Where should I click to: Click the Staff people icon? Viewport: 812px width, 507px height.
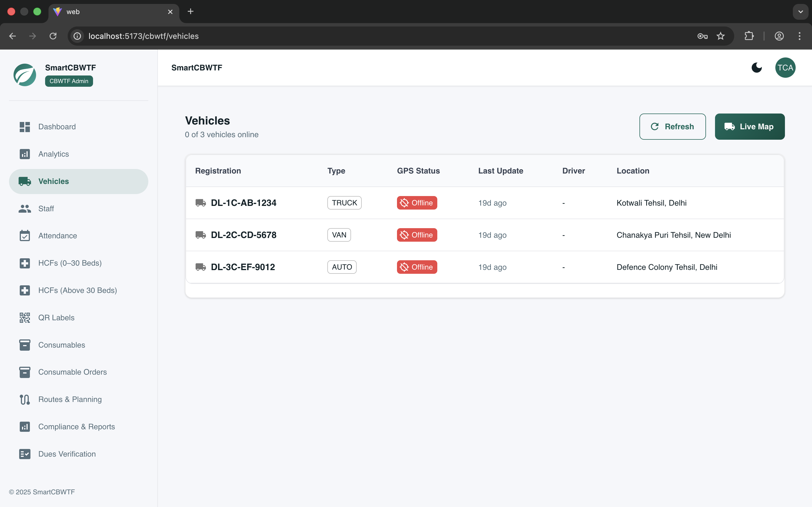[x=25, y=208]
